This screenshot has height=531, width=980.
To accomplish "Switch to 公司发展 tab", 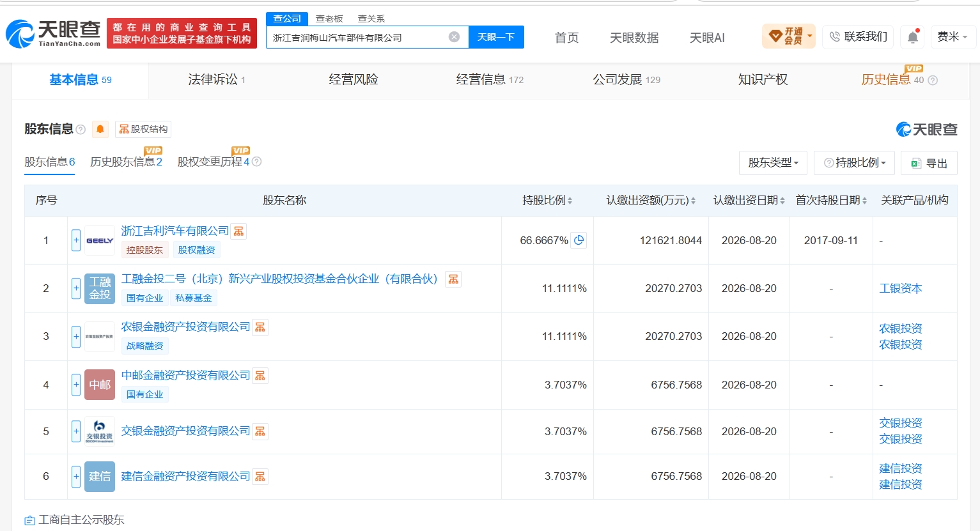I will 626,80.
